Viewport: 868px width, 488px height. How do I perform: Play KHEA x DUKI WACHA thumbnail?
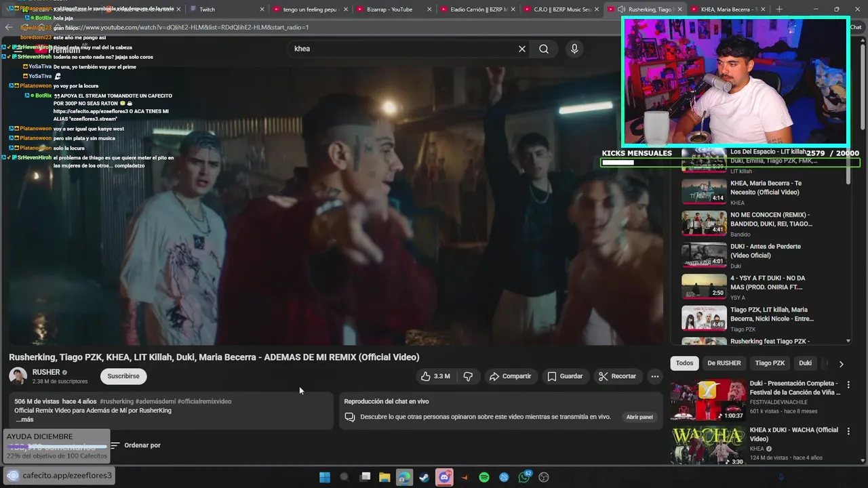click(707, 446)
